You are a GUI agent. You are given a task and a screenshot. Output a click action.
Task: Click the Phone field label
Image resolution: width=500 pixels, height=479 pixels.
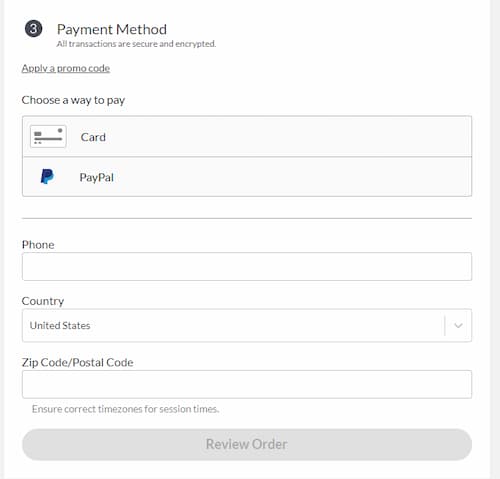coord(38,245)
